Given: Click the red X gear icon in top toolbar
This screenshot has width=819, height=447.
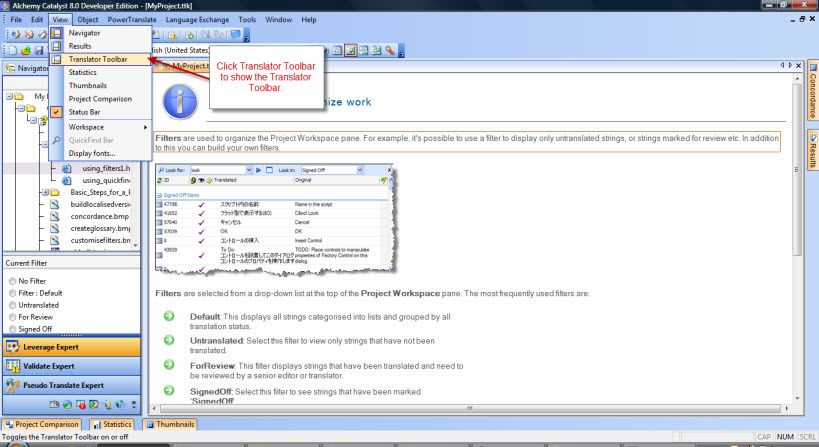Looking at the screenshot, I should point(29,34).
